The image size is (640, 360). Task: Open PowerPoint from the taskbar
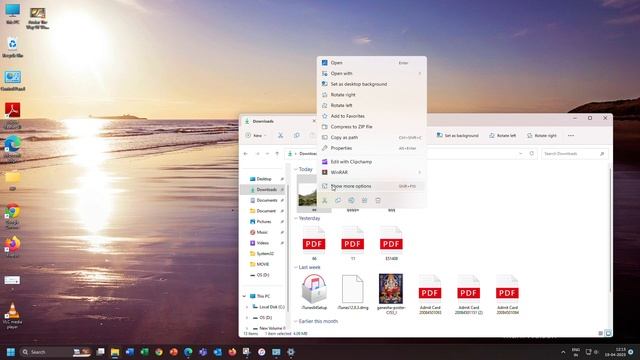[x=173, y=352]
